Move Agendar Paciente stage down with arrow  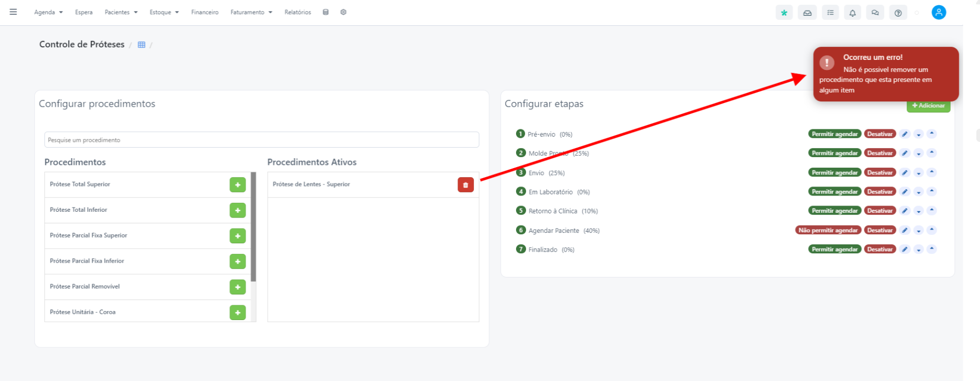tap(918, 230)
